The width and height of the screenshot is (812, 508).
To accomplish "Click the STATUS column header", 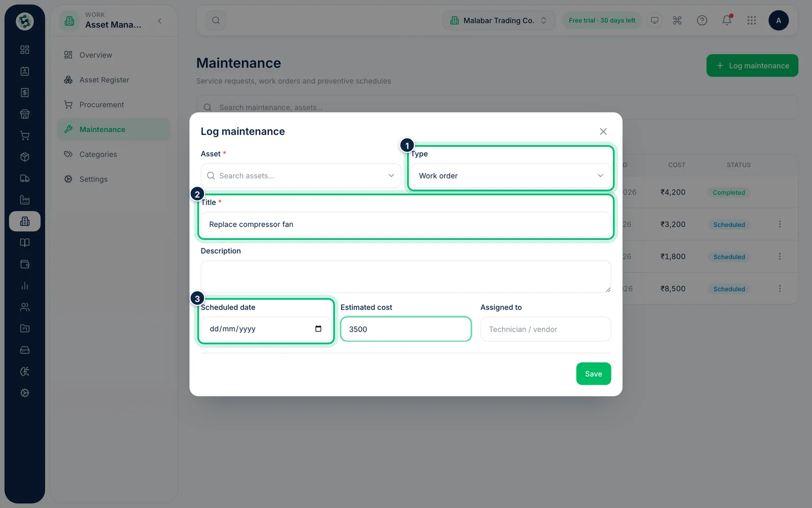I will click(x=738, y=165).
